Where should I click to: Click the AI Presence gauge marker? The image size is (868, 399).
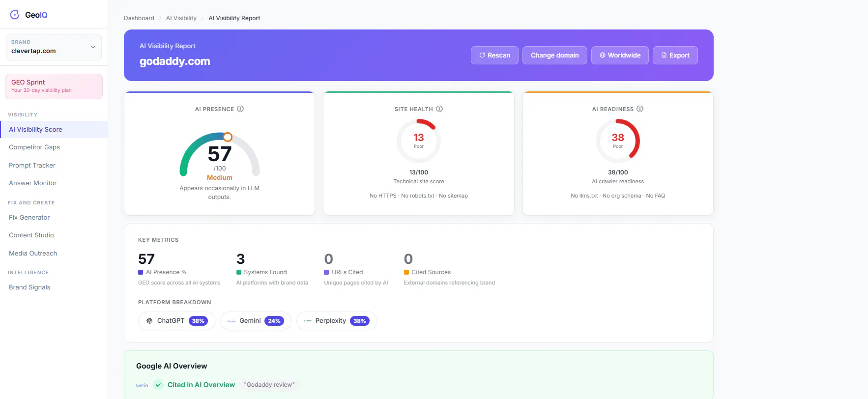click(x=228, y=137)
